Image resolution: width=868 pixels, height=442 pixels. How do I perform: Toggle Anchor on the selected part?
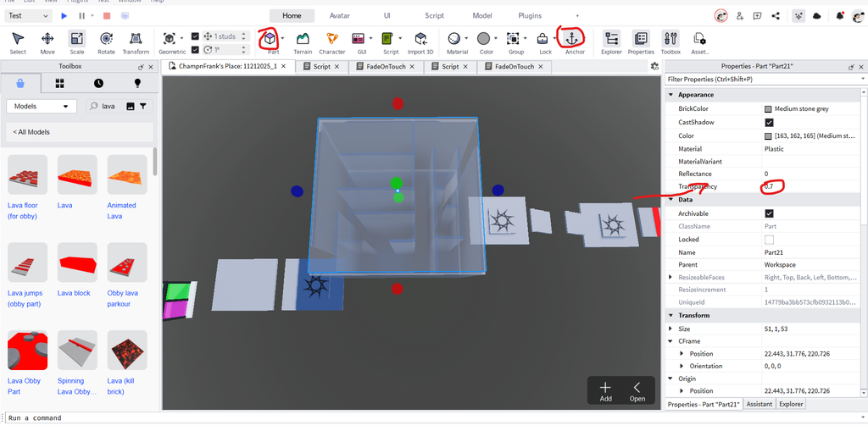(x=572, y=39)
